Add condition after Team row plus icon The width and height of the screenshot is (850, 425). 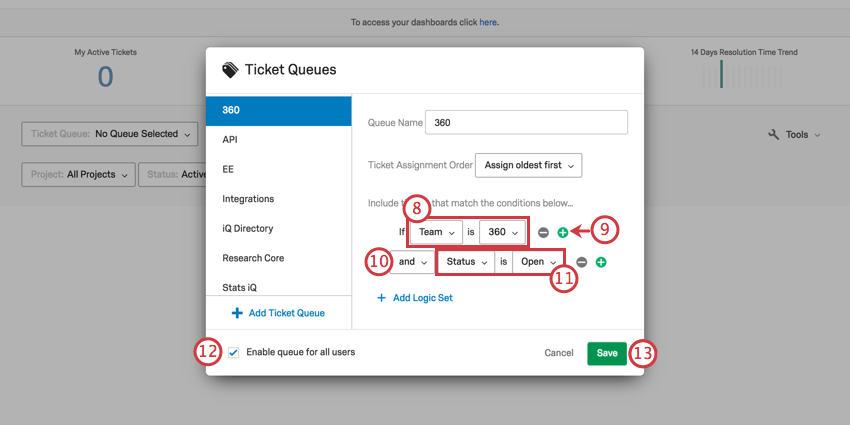click(x=562, y=232)
